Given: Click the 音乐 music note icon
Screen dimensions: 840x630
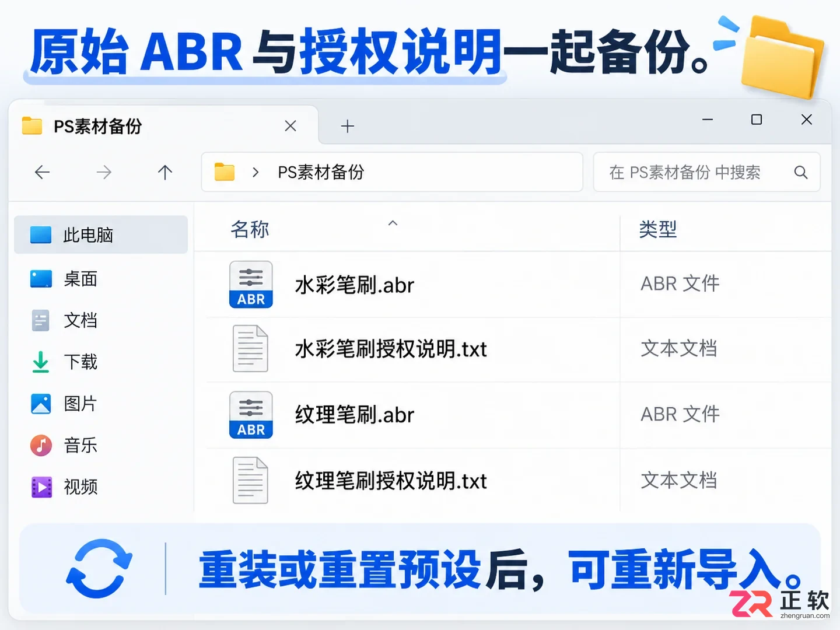Looking at the screenshot, I should [x=41, y=446].
